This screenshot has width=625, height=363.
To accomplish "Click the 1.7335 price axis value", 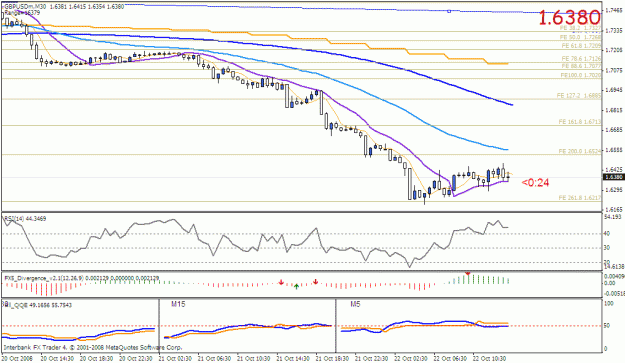I will click(614, 30).
